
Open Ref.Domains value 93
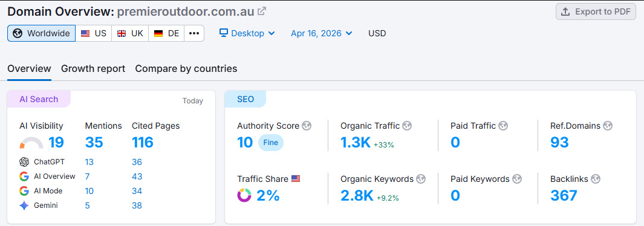click(x=559, y=143)
